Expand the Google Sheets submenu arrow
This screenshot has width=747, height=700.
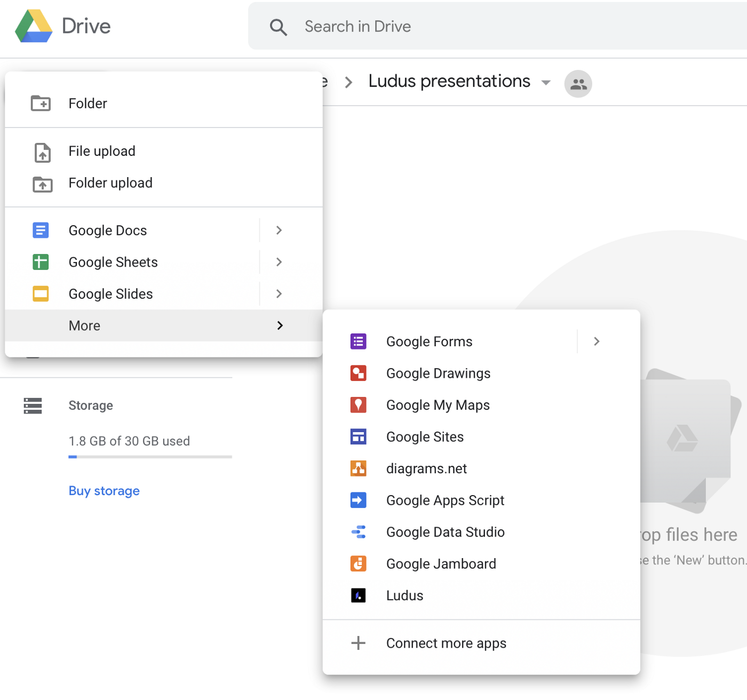(279, 262)
